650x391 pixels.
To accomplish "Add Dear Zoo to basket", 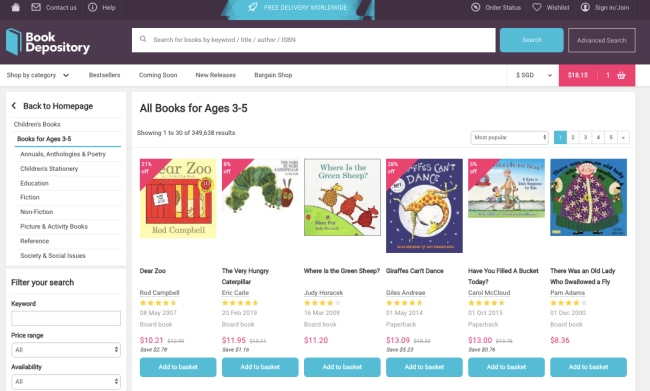I will (178, 367).
